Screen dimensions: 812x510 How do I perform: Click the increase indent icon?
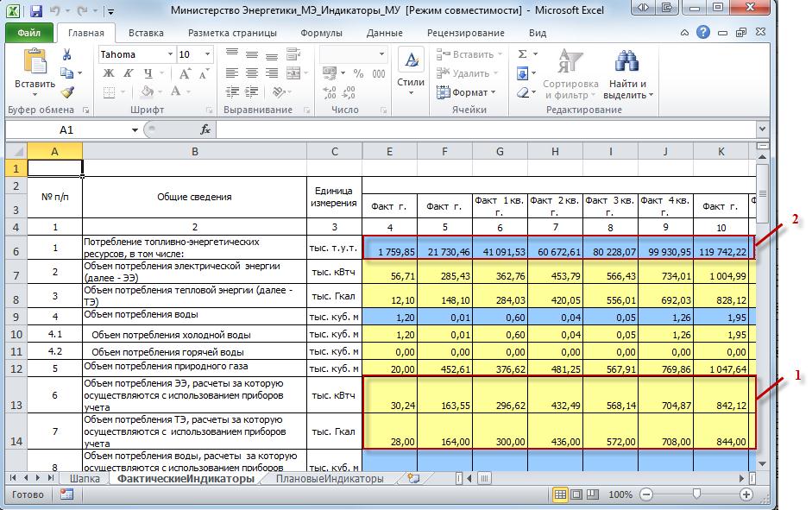click(x=252, y=92)
